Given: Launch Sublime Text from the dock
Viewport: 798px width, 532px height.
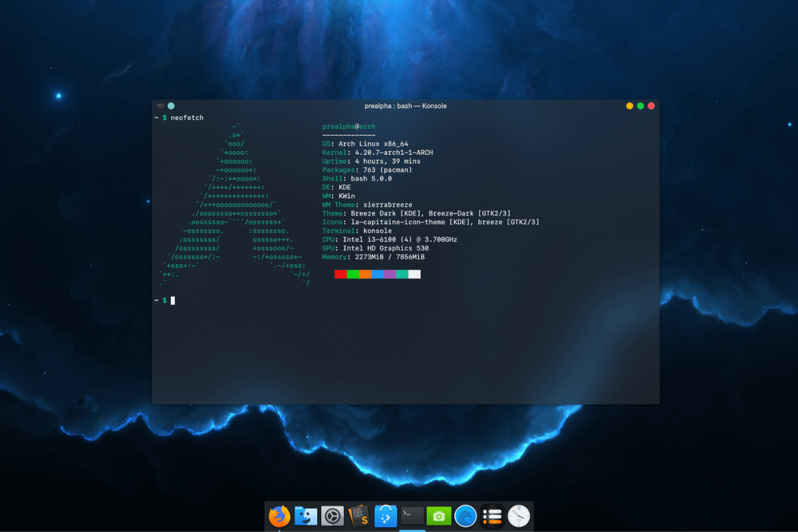Looking at the screenshot, I should click(358, 515).
